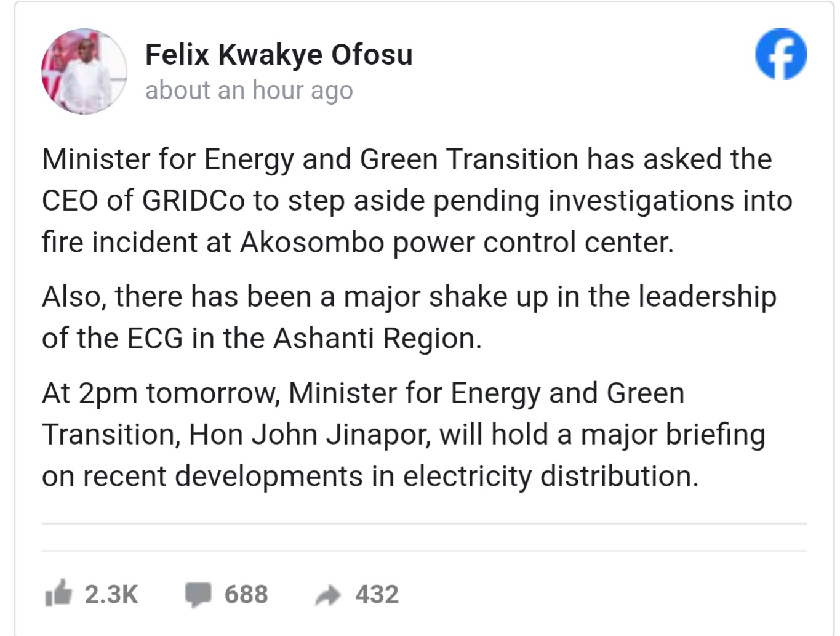Click the word 'GRIDCo' in the post
This screenshot has height=636, width=840.
[x=193, y=201]
